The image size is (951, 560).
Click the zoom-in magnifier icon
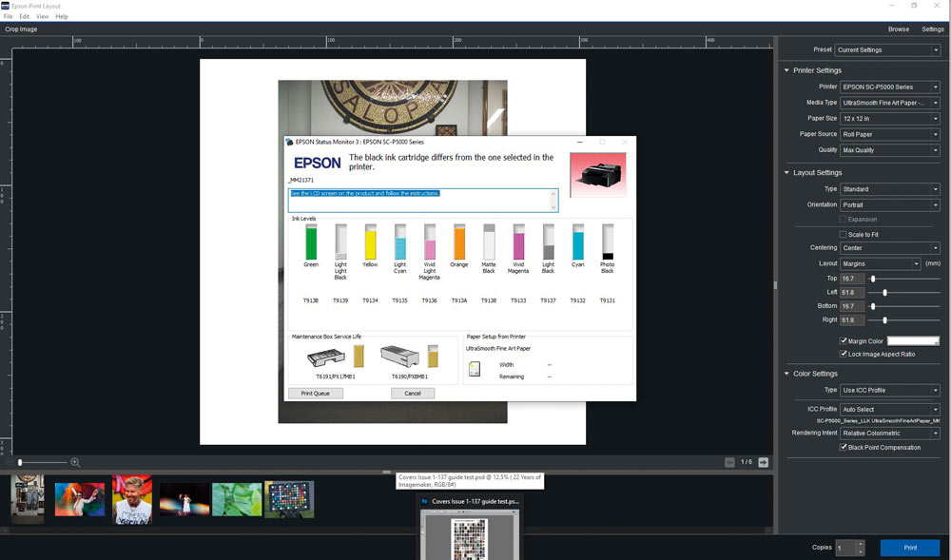click(x=75, y=462)
